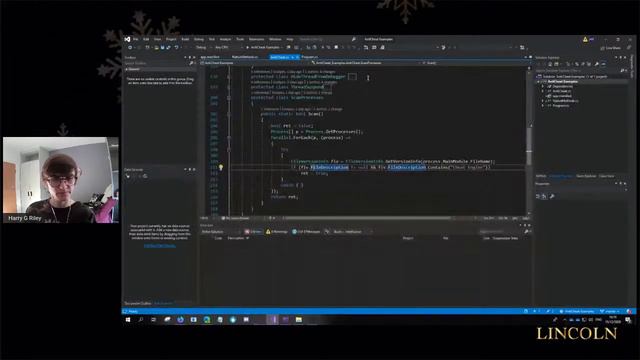The width and height of the screenshot is (640, 360).
Task: Open Task View on the taskbar
Action: pos(153,320)
